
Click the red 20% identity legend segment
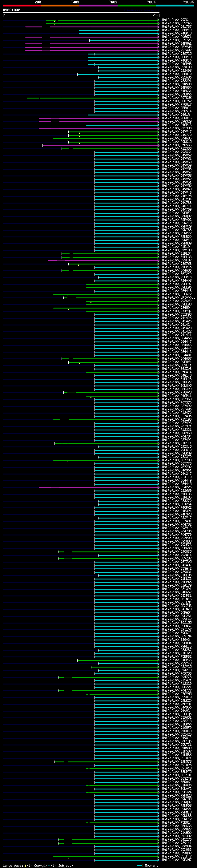[x=22, y=6]
